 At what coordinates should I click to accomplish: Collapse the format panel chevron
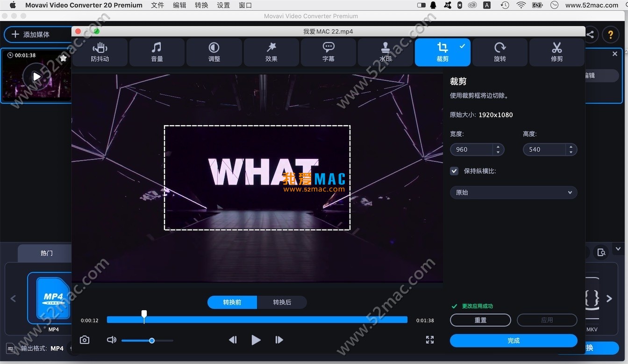coord(618,249)
